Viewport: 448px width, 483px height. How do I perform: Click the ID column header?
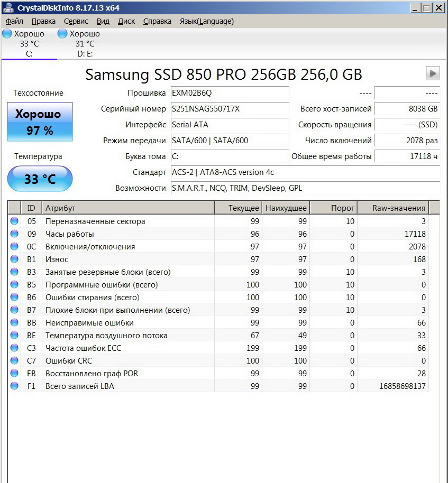(x=31, y=208)
